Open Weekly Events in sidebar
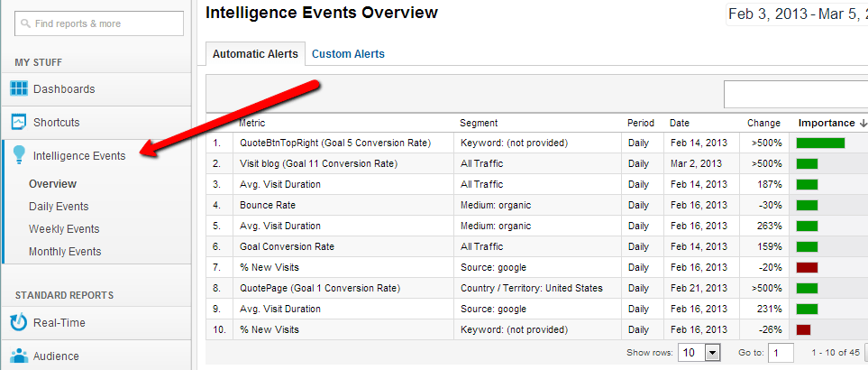 (x=64, y=229)
